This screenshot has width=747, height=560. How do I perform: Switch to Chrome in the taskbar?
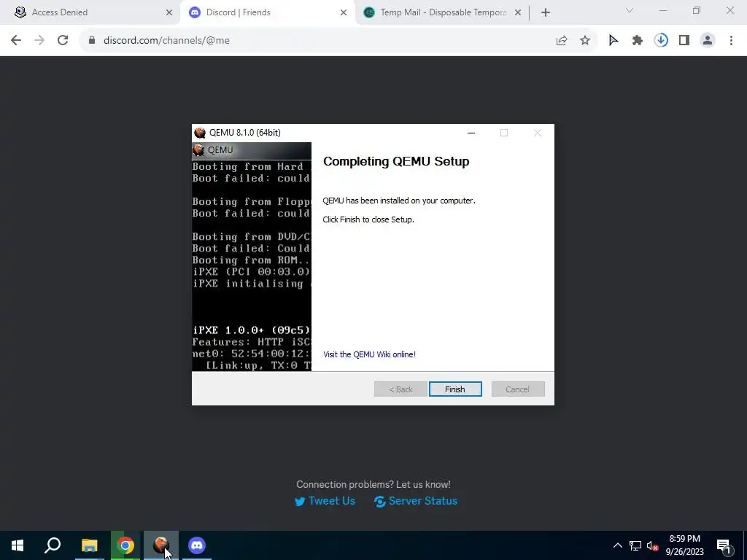point(125,545)
